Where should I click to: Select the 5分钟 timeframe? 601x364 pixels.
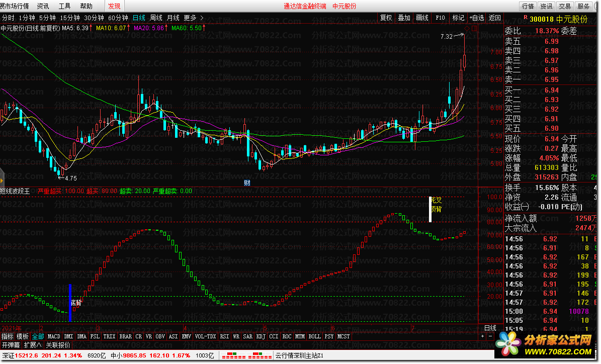[47, 18]
